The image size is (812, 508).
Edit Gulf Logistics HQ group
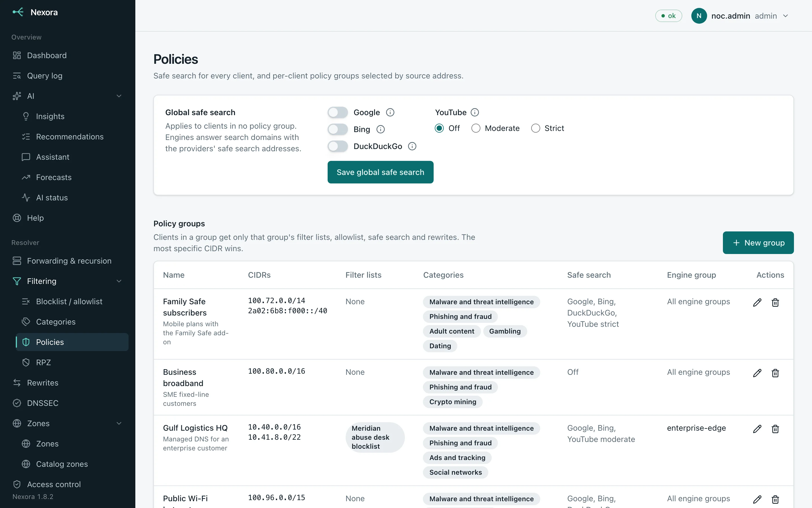click(757, 429)
